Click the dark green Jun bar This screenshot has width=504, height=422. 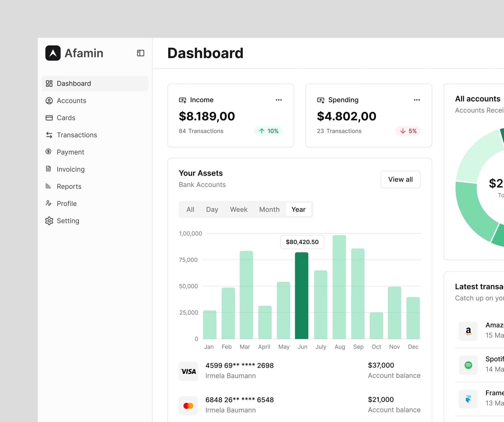tap(302, 295)
